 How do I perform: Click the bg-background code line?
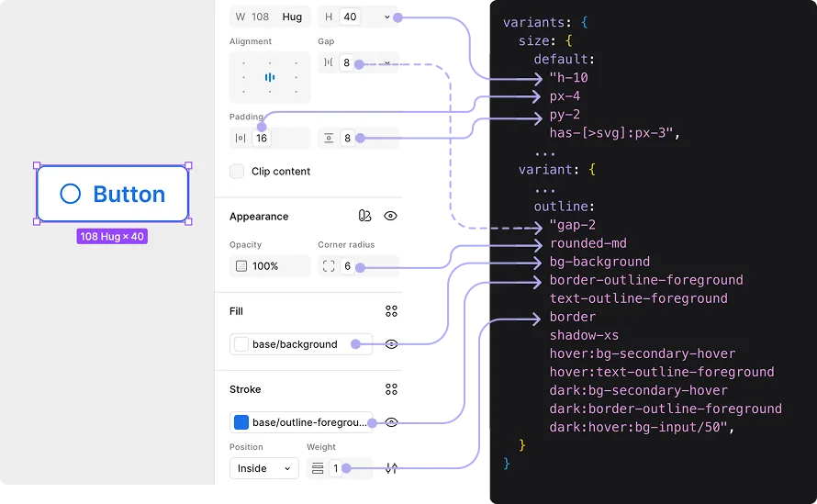click(599, 262)
